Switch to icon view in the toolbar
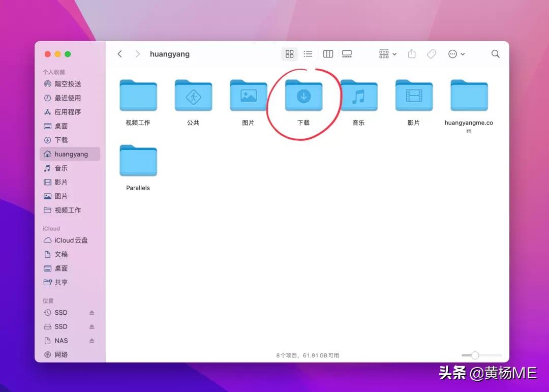 click(289, 53)
